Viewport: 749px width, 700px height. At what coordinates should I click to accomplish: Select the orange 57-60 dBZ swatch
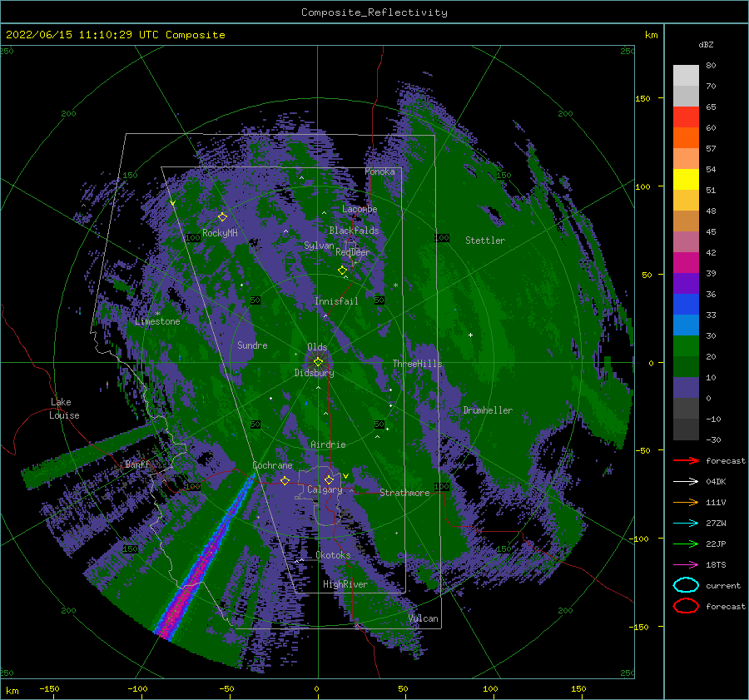[x=686, y=138]
